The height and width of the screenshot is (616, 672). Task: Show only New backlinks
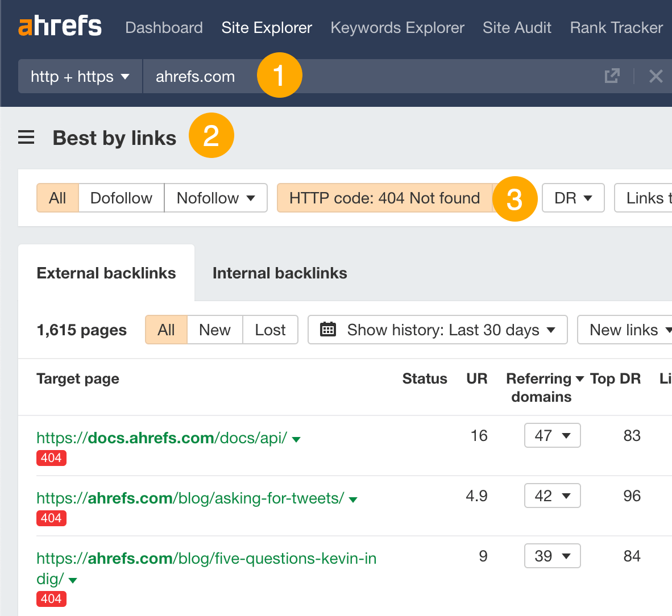pyautogui.click(x=214, y=329)
